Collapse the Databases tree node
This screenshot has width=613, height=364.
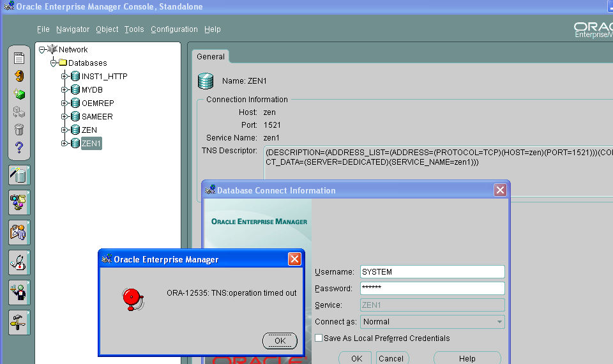point(53,63)
